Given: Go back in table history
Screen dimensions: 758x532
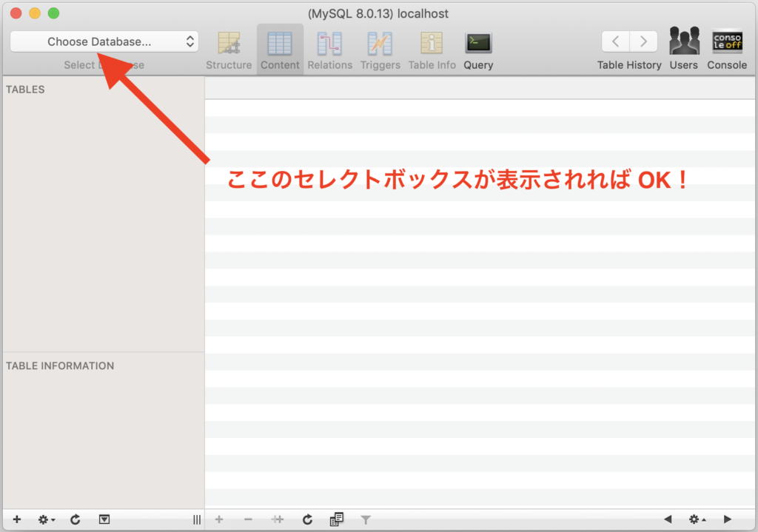Looking at the screenshot, I should [x=616, y=41].
